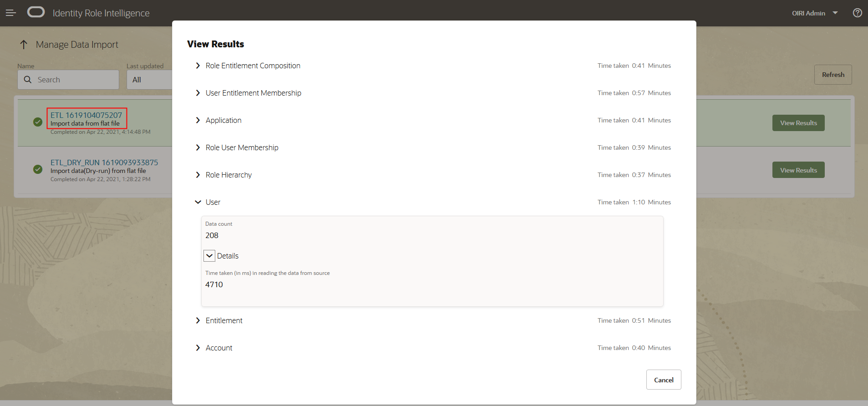Click the Manage Data Import heading
The height and width of the screenshot is (406, 868).
pyautogui.click(x=77, y=45)
